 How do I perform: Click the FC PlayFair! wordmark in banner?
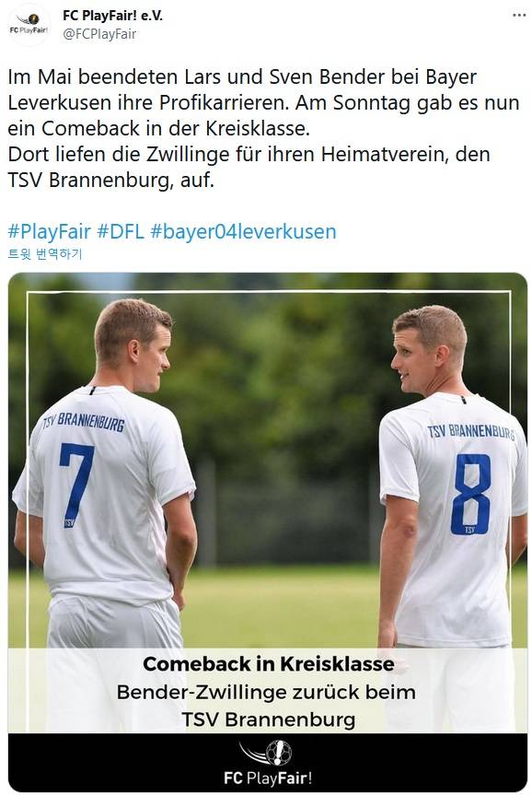pos(268,777)
